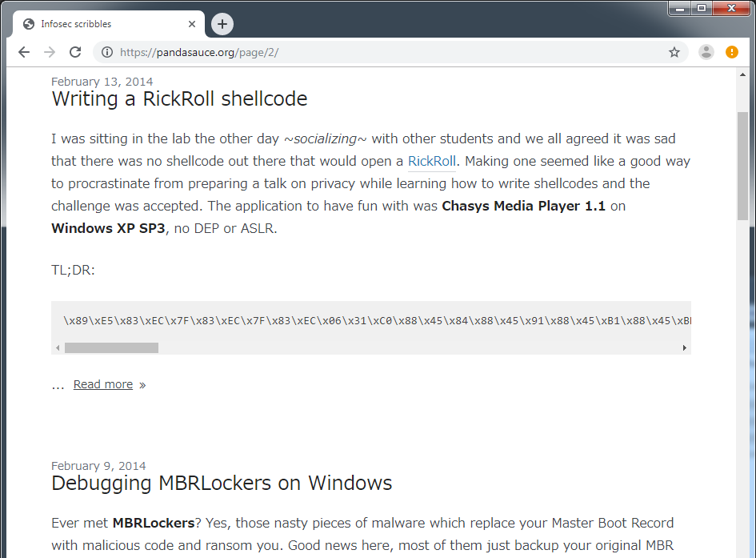Open the user profile avatar icon
This screenshot has width=756, height=558.
pyautogui.click(x=706, y=52)
